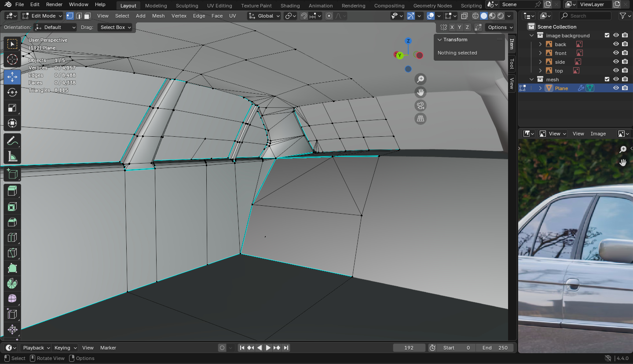
Task: Enable X axis mesh mirror
Action: [x=452, y=27]
